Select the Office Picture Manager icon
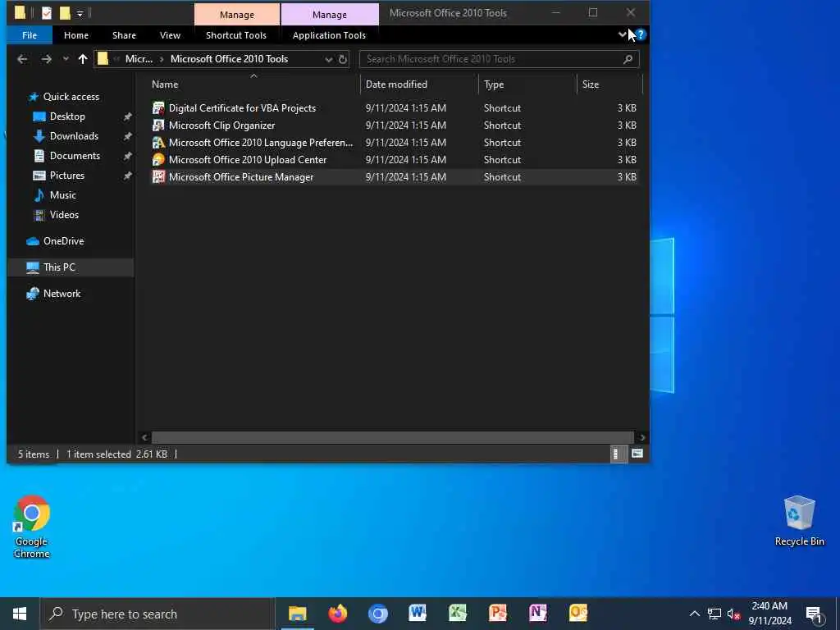The height and width of the screenshot is (630, 840). [158, 177]
